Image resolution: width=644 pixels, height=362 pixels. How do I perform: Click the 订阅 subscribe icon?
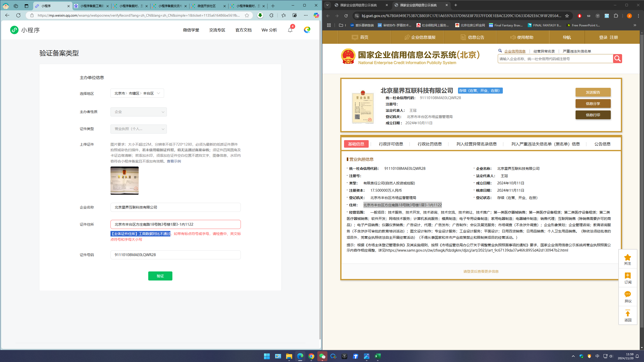tap(627, 276)
